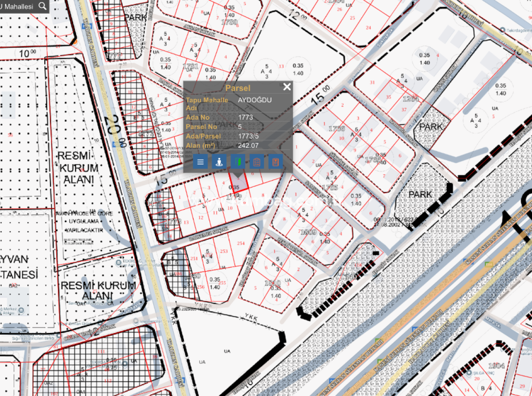Open the parcel details list icon
Viewport: 532px width, 396px height.
[x=200, y=162]
